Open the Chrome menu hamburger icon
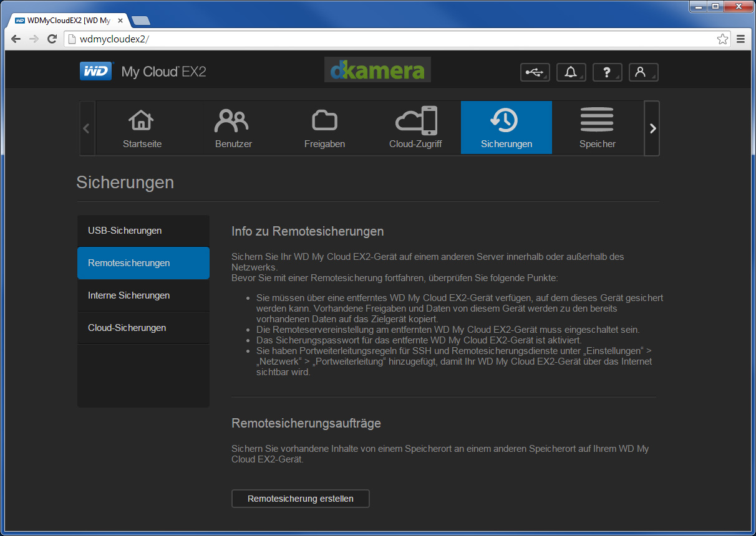The height and width of the screenshot is (536, 756). tap(741, 39)
